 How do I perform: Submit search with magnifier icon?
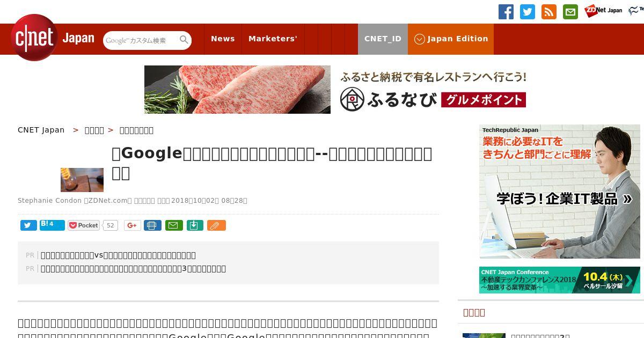(184, 40)
